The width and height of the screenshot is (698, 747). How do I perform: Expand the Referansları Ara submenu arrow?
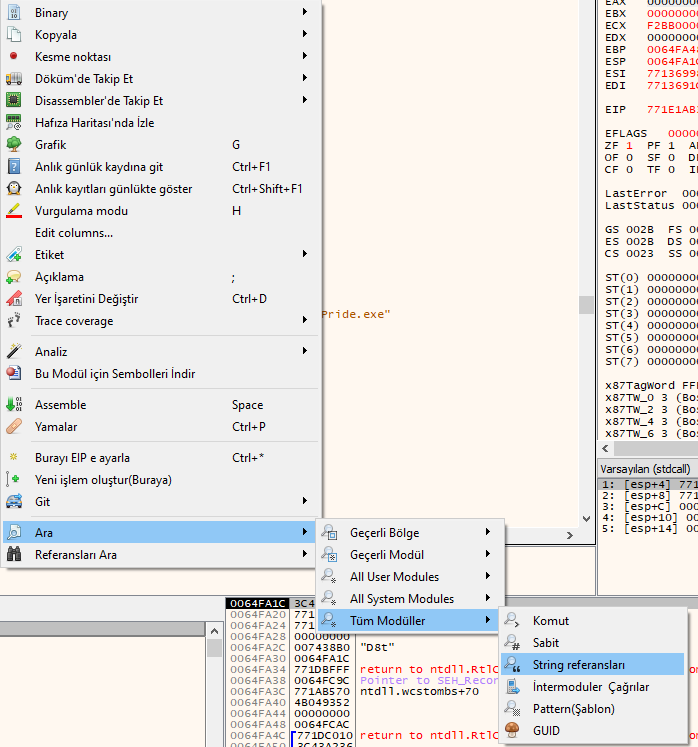tap(304, 554)
